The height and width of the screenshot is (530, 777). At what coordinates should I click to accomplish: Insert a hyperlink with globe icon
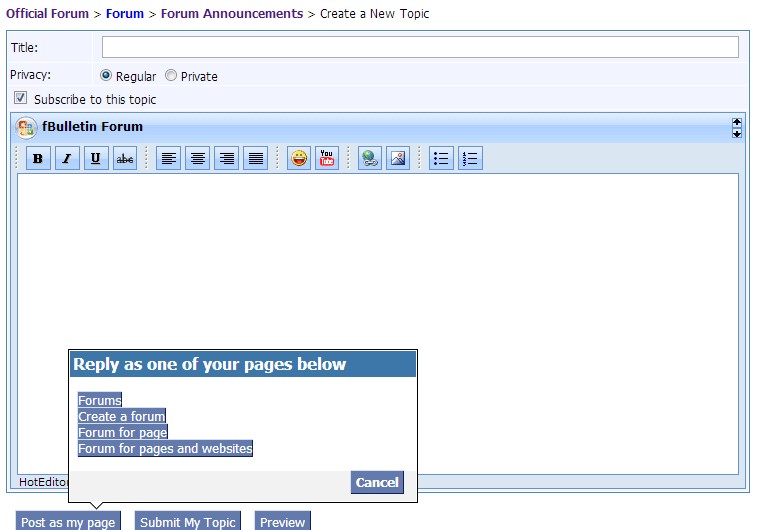point(370,158)
